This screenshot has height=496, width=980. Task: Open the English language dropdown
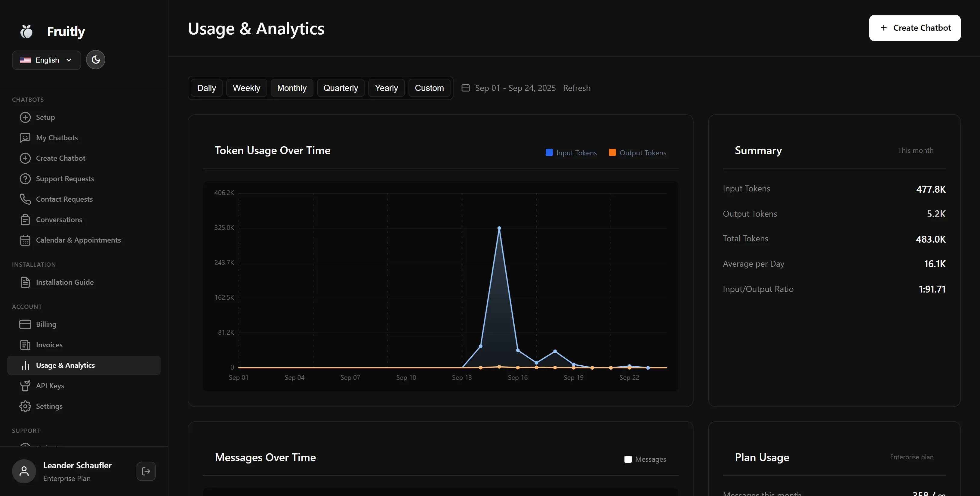pyautogui.click(x=46, y=60)
